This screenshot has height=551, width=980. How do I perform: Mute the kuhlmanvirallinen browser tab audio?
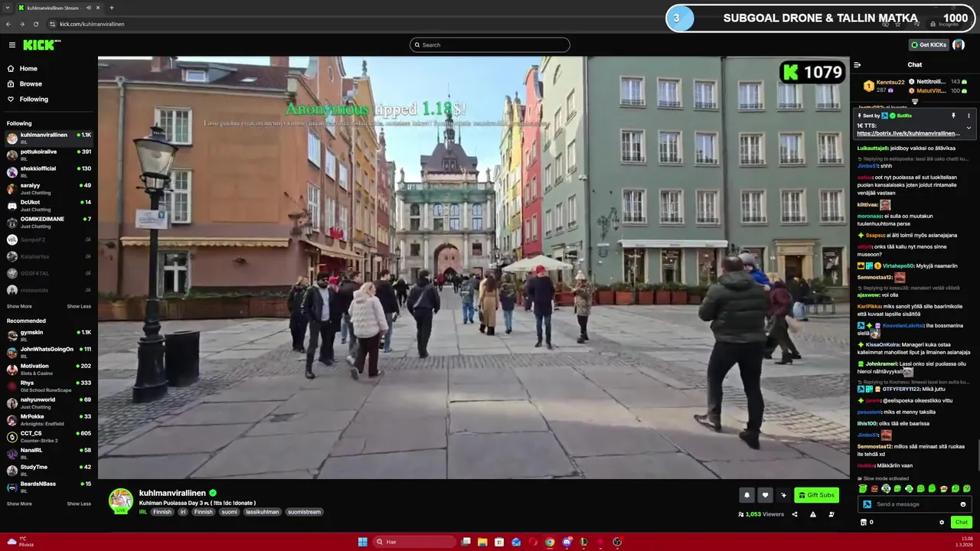(x=89, y=8)
